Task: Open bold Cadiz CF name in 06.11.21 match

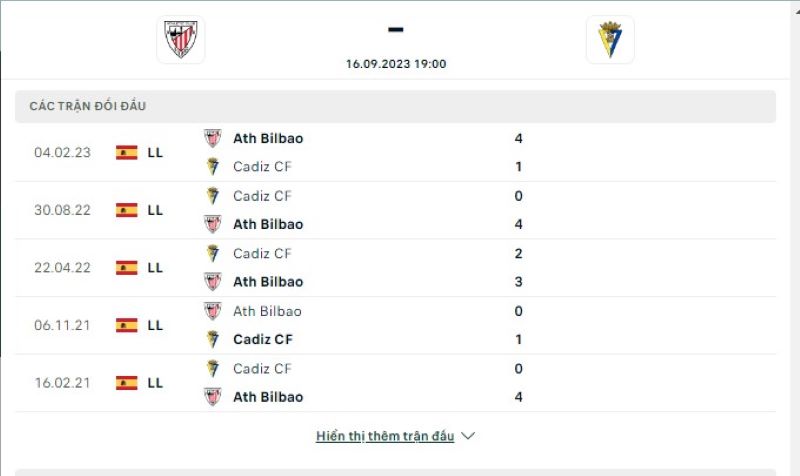Action: coord(263,339)
